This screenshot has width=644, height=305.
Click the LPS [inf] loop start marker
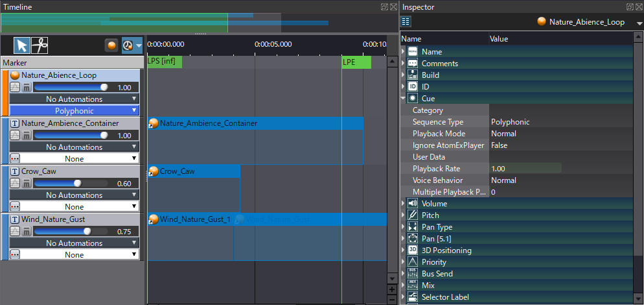coord(165,62)
